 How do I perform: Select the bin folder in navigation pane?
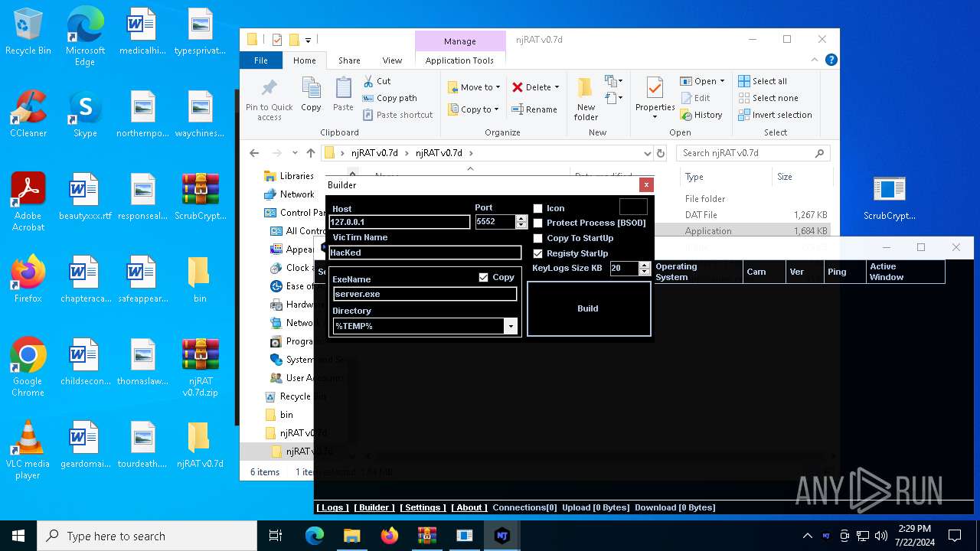[279, 415]
